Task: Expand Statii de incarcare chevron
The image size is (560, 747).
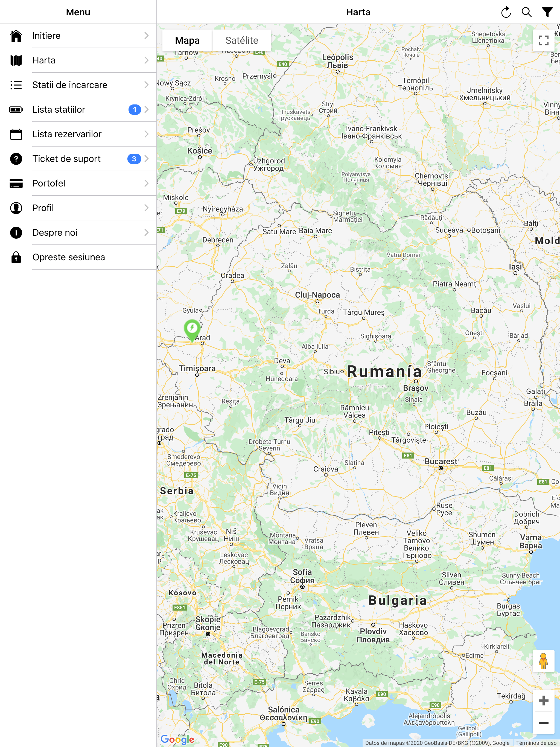Action: click(x=147, y=85)
